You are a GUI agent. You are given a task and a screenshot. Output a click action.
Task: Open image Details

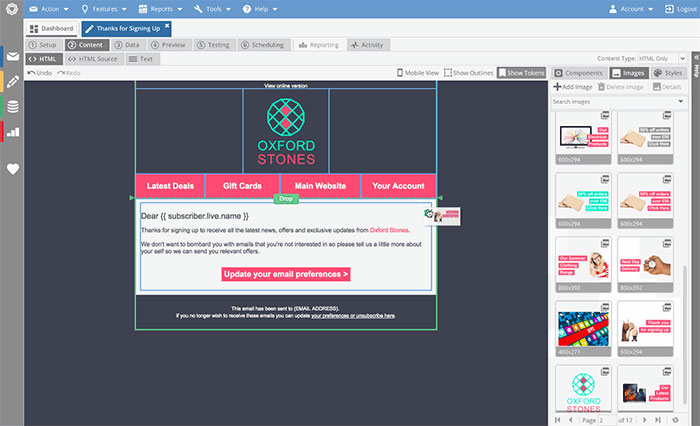(667, 87)
